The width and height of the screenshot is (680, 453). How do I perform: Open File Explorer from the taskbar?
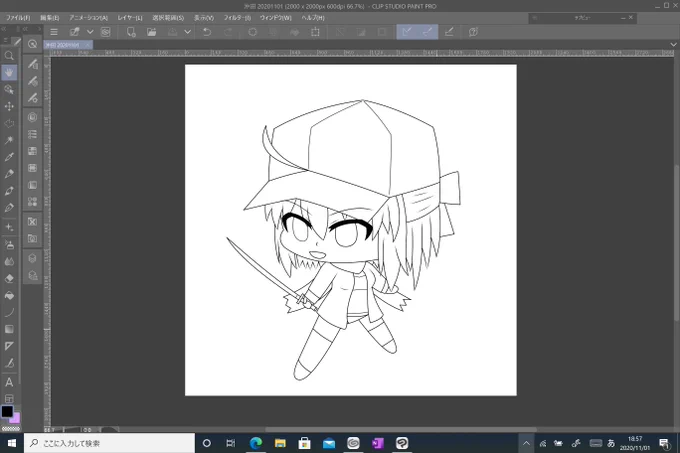point(280,443)
